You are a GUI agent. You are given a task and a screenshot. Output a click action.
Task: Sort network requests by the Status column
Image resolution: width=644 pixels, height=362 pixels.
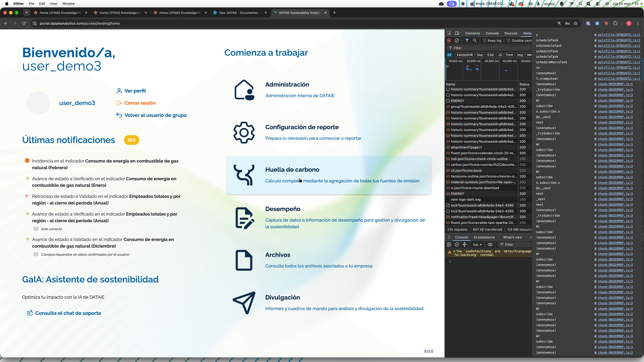(x=524, y=84)
